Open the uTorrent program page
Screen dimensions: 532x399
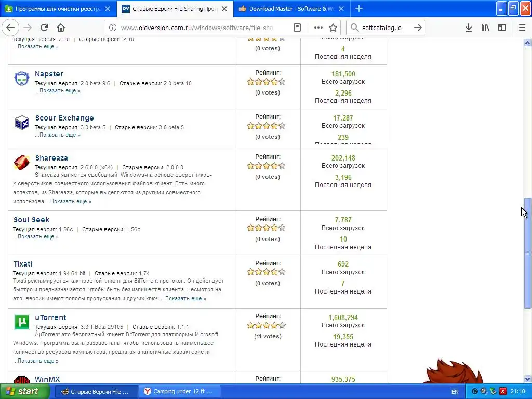50,317
